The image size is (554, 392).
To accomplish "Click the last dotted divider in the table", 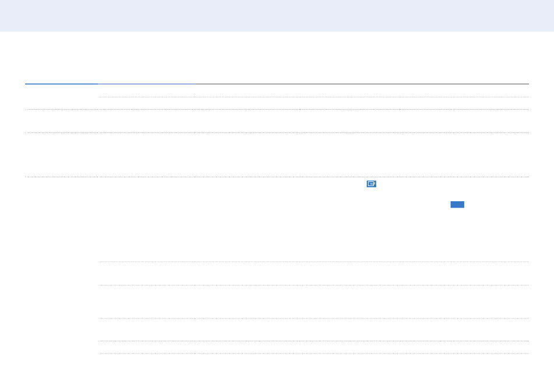I will click(x=313, y=353).
